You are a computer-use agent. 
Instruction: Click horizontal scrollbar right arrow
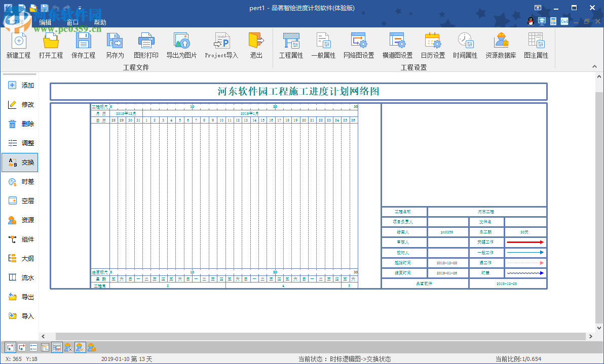(x=591, y=336)
